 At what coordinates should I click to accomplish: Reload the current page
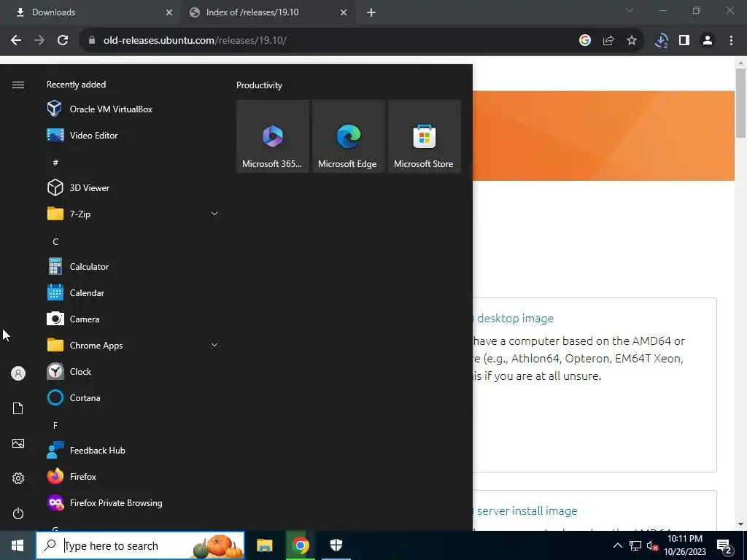tap(63, 41)
